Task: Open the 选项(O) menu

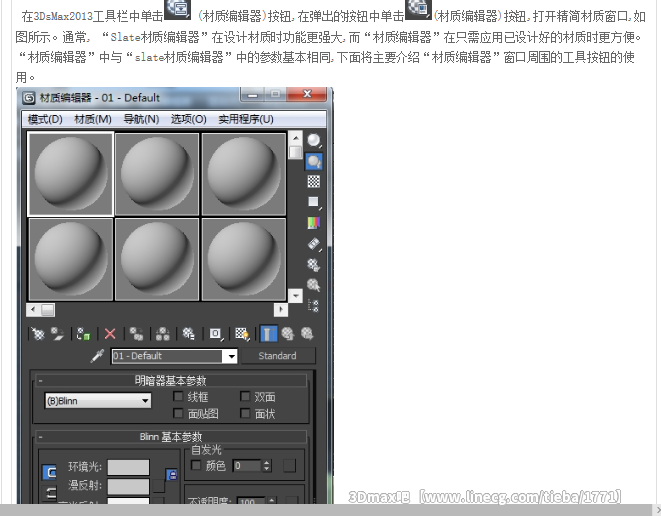Action: tap(188, 119)
